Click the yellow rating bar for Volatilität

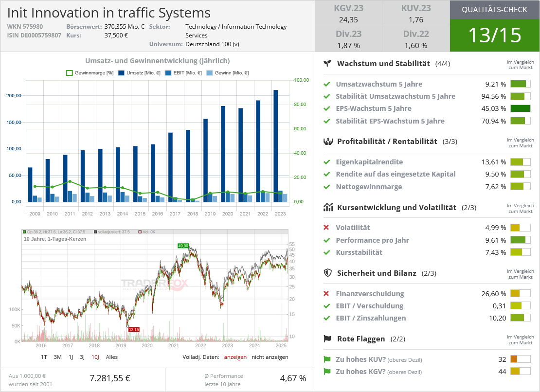[x=521, y=228]
